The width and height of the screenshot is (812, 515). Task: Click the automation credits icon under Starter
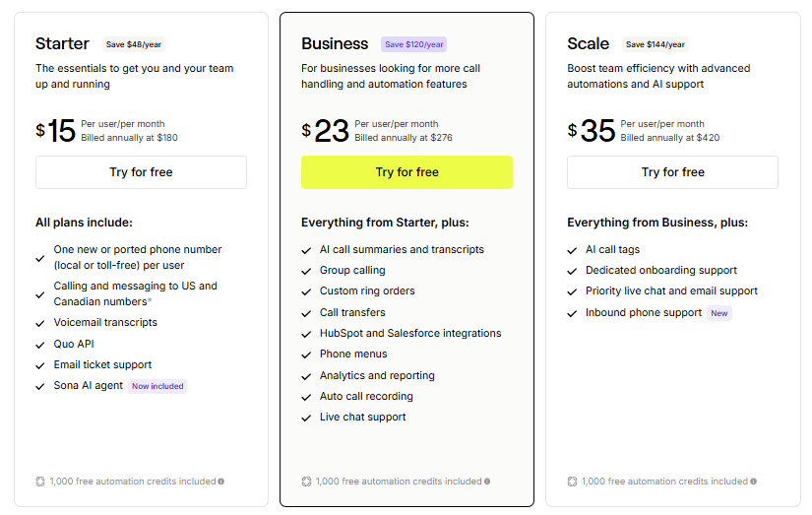tap(40, 482)
